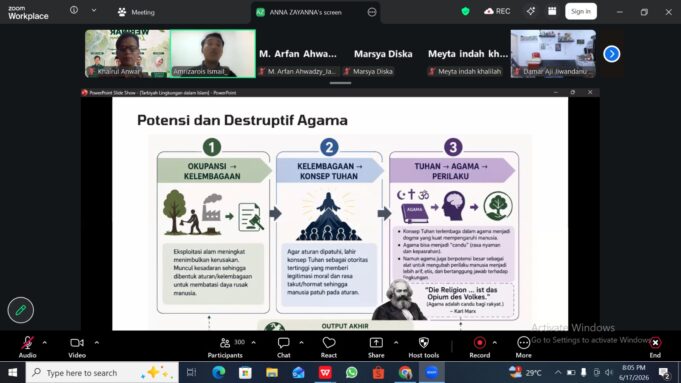Open File Explorer from taskbar

coord(272,373)
